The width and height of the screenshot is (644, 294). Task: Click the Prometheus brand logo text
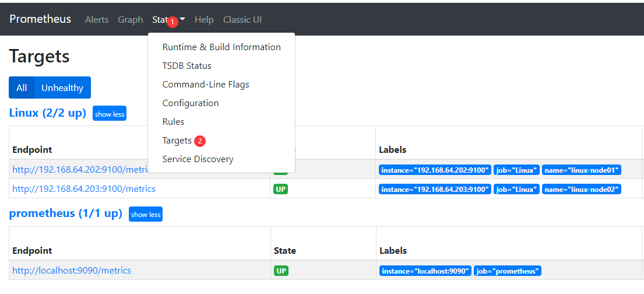[x=40, y=19]
